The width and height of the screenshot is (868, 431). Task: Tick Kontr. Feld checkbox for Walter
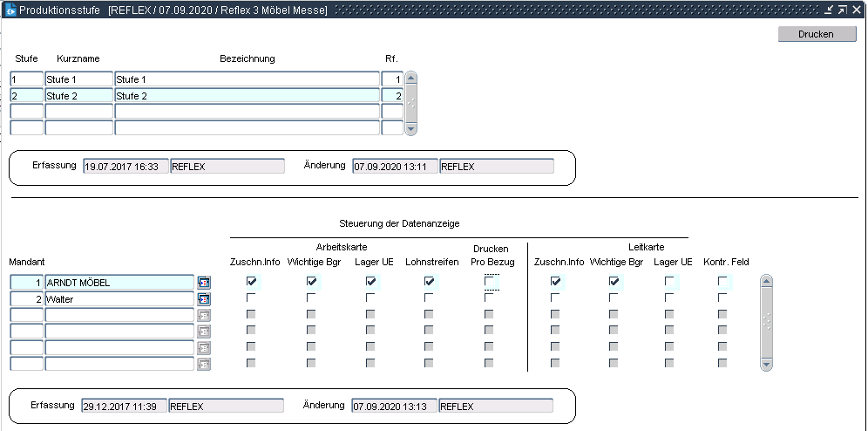coord(722,298)
